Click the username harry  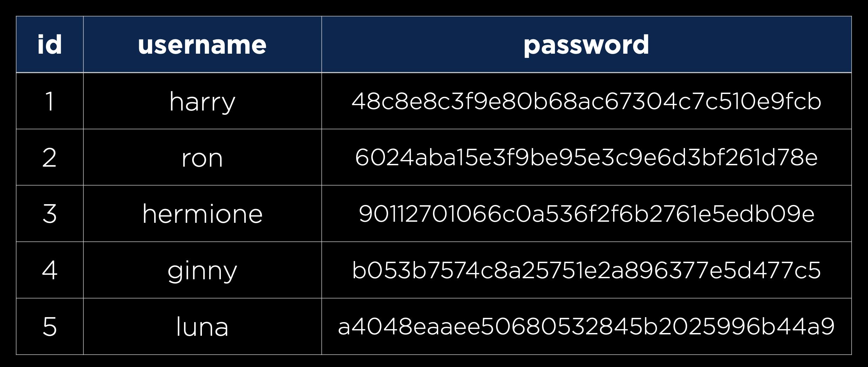point(202,101)
